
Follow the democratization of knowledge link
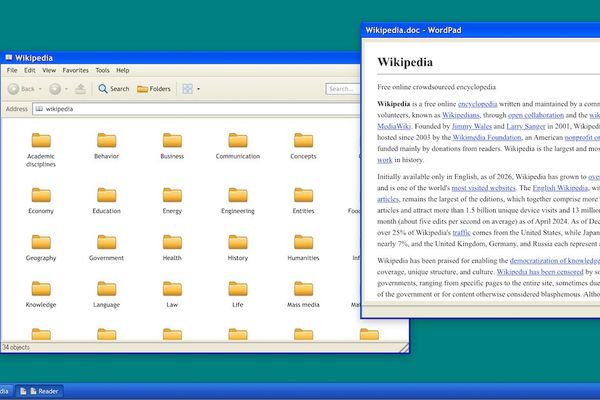(x=555, y=261)
